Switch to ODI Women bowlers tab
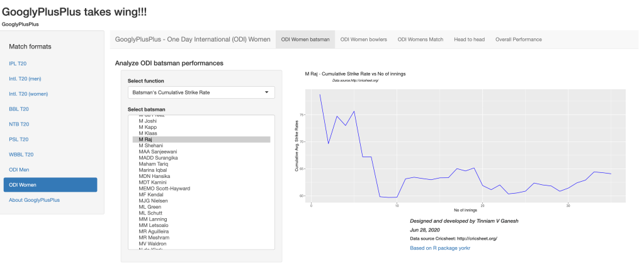This screenshot has width=644, height=266. (x=363, y=39)
